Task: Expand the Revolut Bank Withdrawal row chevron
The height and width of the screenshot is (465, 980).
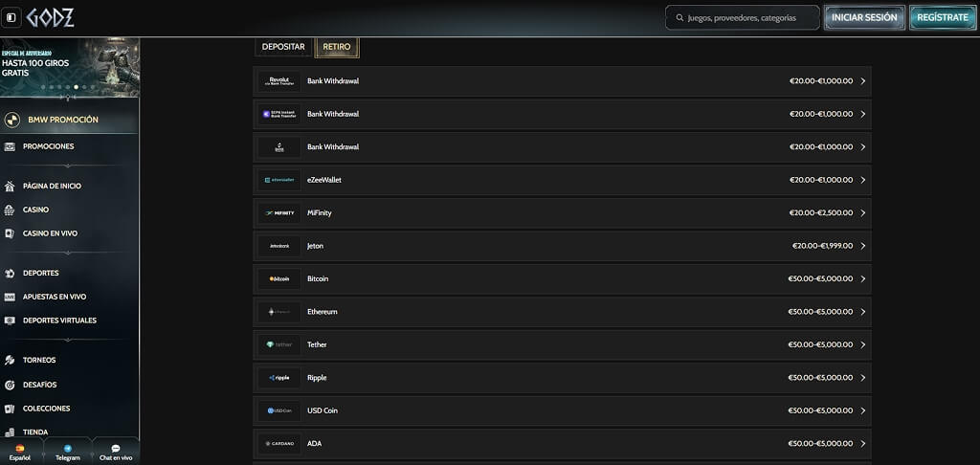Action: 862,81
